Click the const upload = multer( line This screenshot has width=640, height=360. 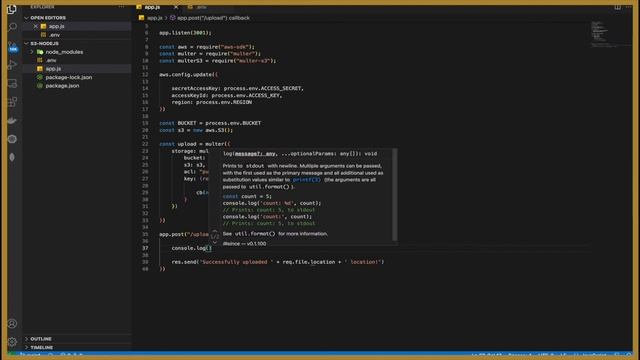pyautogui.click(x=195, y=144)
